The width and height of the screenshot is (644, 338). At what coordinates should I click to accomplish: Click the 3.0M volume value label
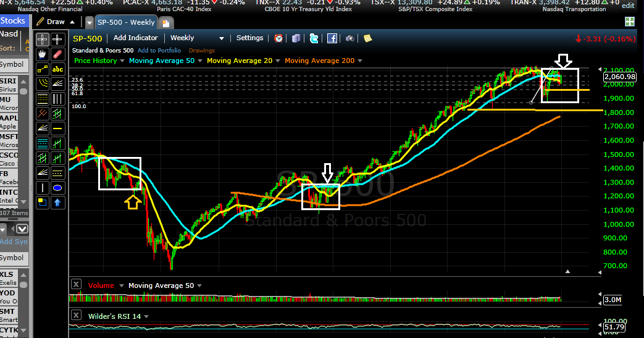[613, 300]
